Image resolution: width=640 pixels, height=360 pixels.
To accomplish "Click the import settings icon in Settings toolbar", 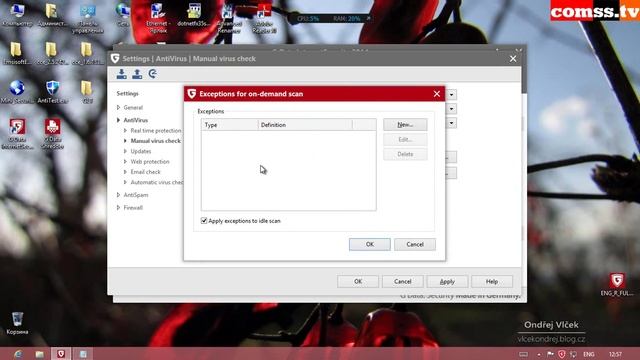I will [x=122, y=74].
